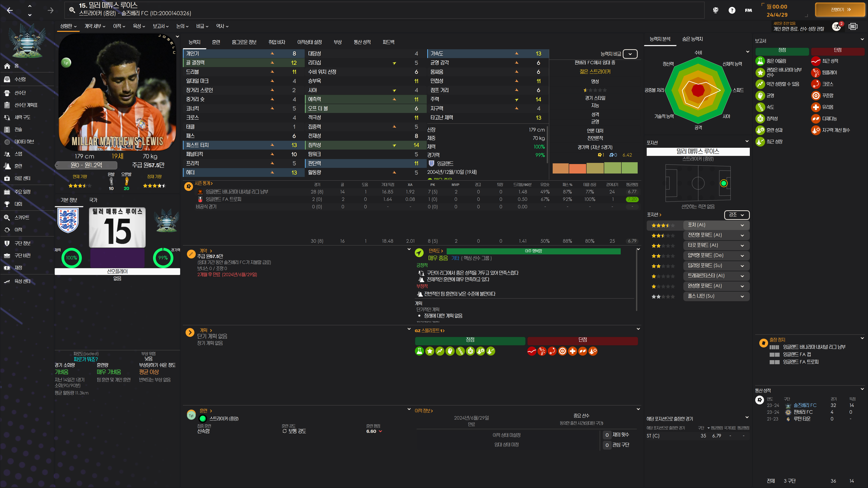
Task: Open the 능력치 비교 dropdown
Action: click(630, 54)
